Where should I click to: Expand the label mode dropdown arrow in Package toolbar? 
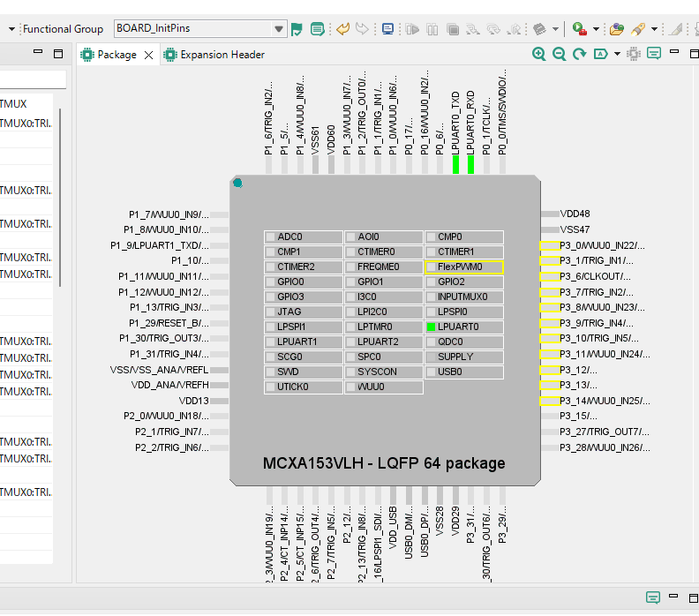pyautogui.click(x=617, y=54)
